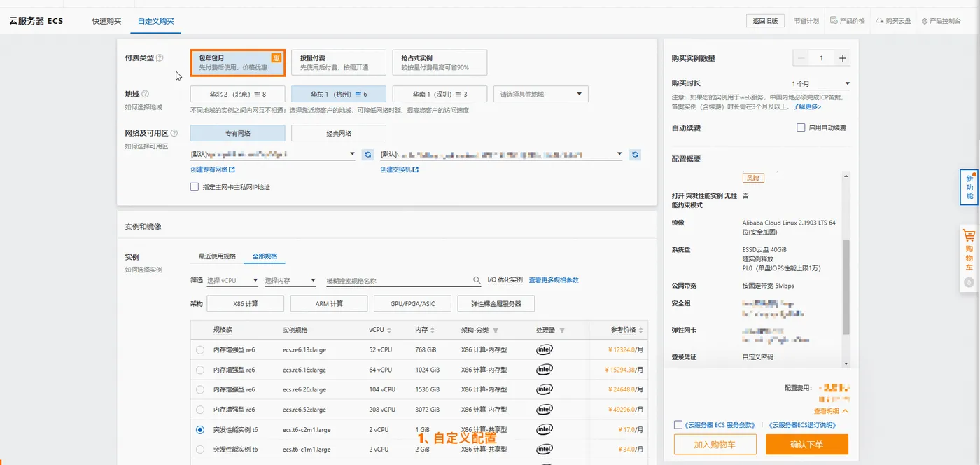
Task: Sort table by 内存 column arrows
Action: [433, 331]
